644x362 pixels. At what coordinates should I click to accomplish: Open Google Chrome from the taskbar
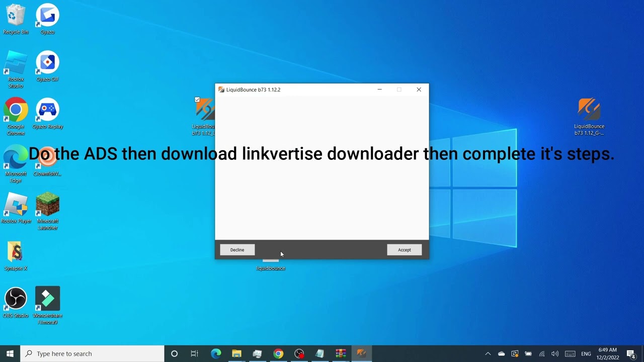[x=278, y=353]
